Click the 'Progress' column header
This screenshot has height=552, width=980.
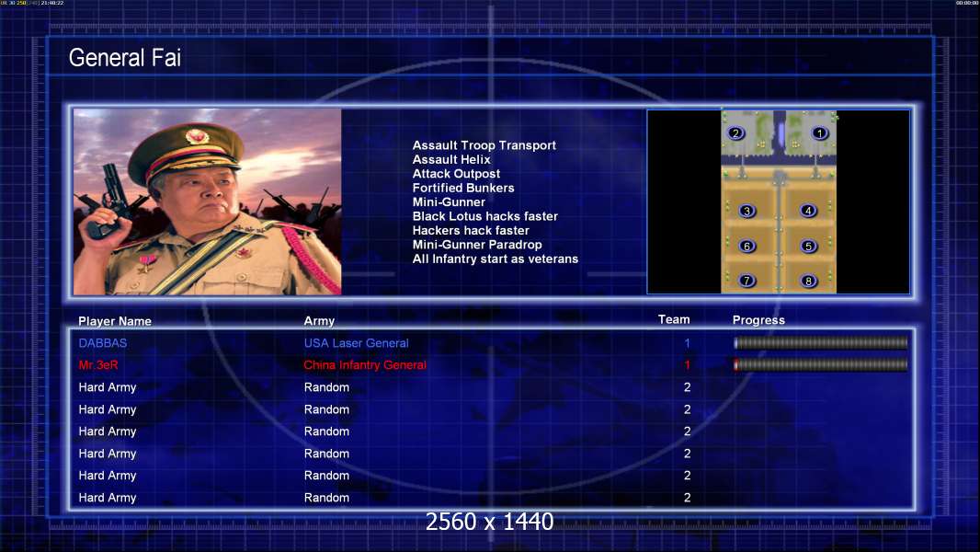tap(758, 320)
